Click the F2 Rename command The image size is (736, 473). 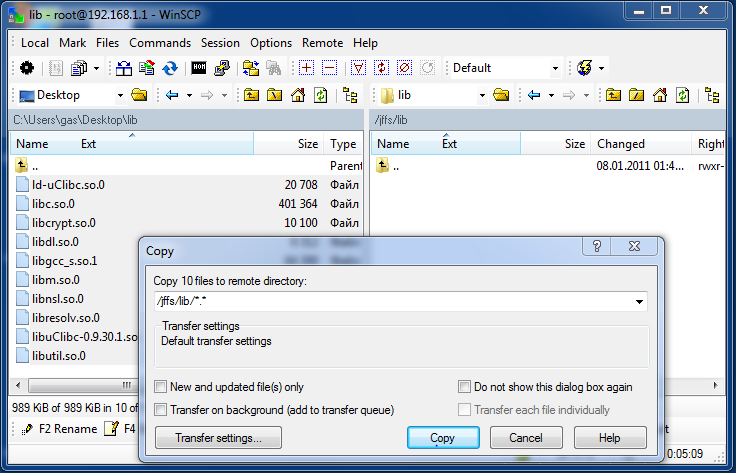[60, 428]
